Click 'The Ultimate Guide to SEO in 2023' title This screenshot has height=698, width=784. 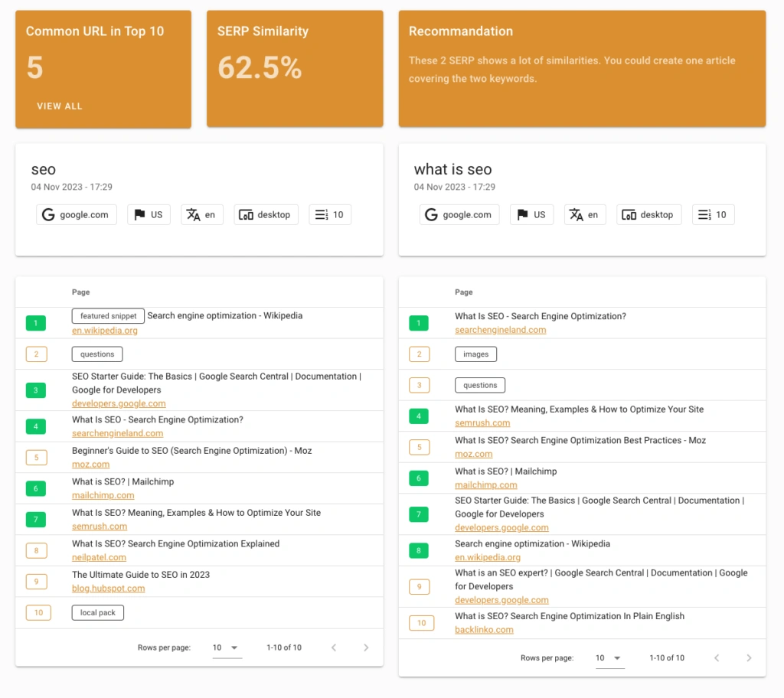tap(141, 575)
